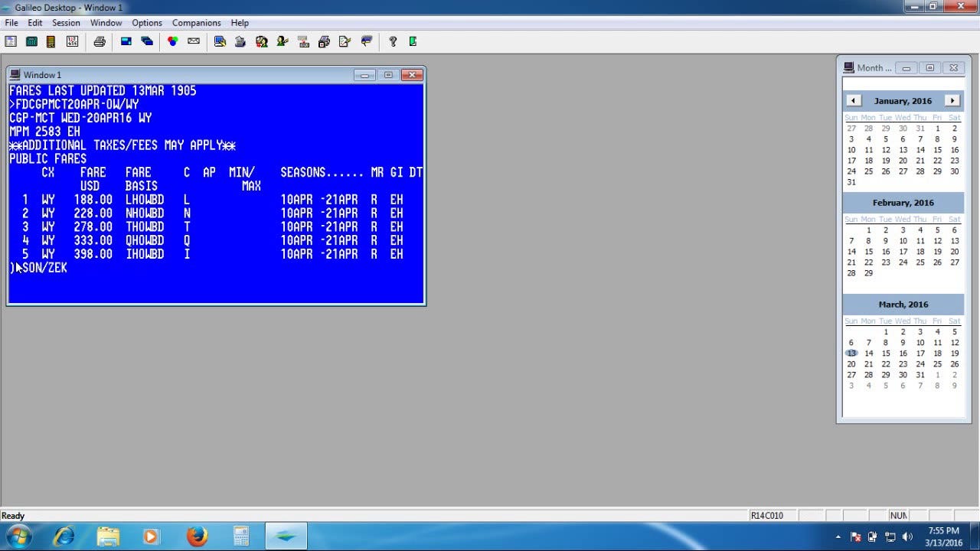
Task: Show hidden system tray icons
Action: coord(838,537)
